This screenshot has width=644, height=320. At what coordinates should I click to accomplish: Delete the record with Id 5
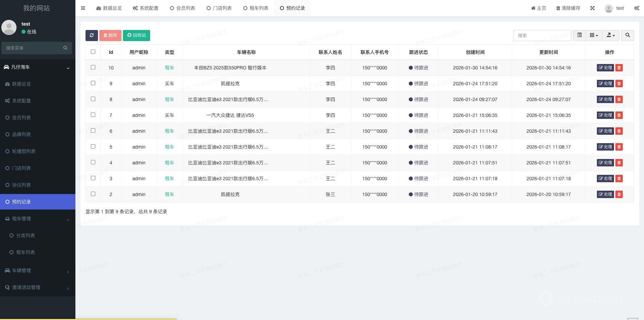pos(619,147)
